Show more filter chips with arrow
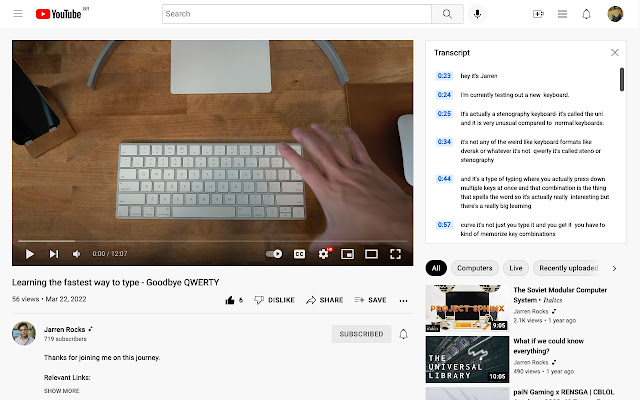 (614, 269)
